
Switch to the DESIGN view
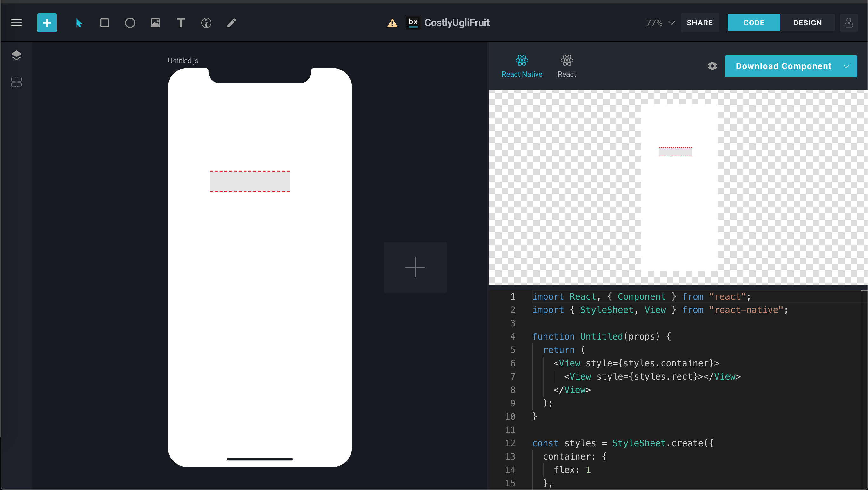coord(807,23)
